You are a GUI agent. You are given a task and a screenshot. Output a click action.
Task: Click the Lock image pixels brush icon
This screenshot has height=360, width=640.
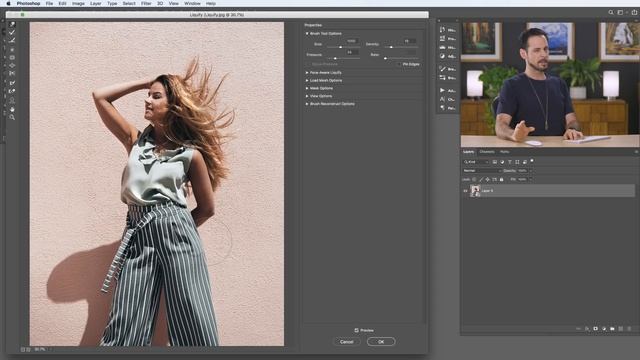tap(481, 179)
